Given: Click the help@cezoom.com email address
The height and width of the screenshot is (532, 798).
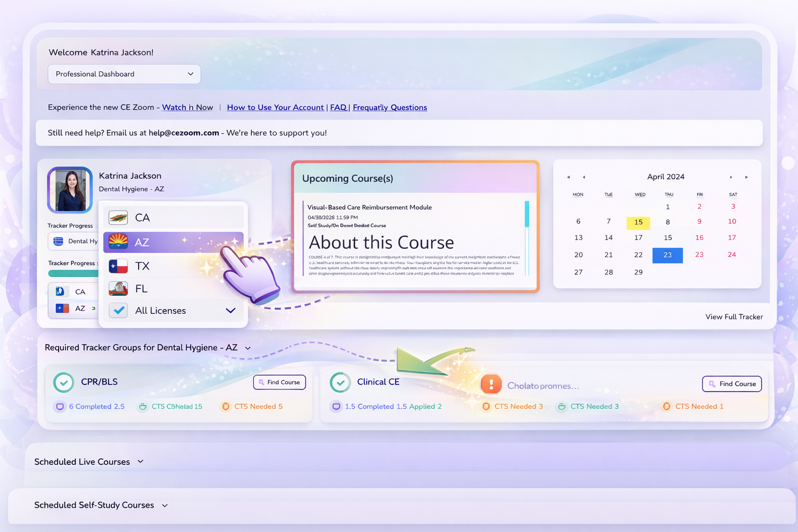Looking at the screenshot, I should click(184, 132).
